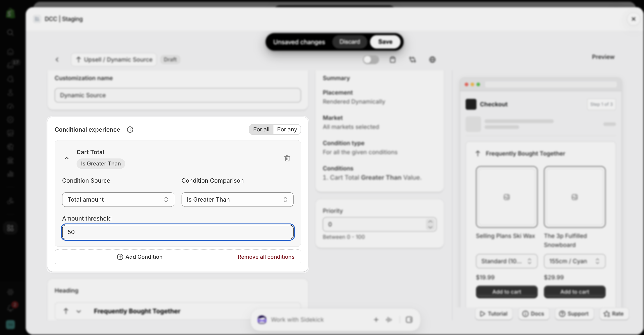Click the Sidekick panel toggle icon
Screen dimensions: 644x335
point(409,319)
